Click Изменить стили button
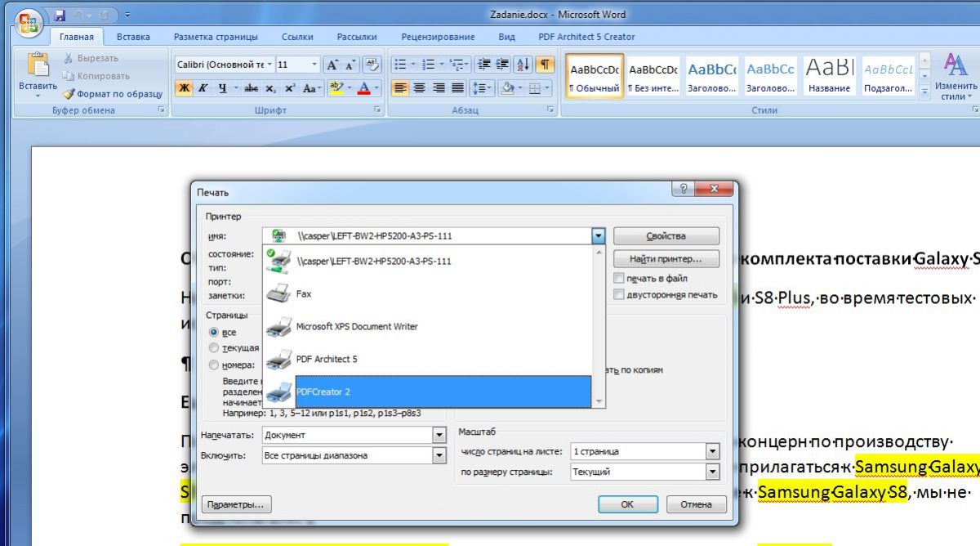The image size is (980, 546). tap(956, 77)
